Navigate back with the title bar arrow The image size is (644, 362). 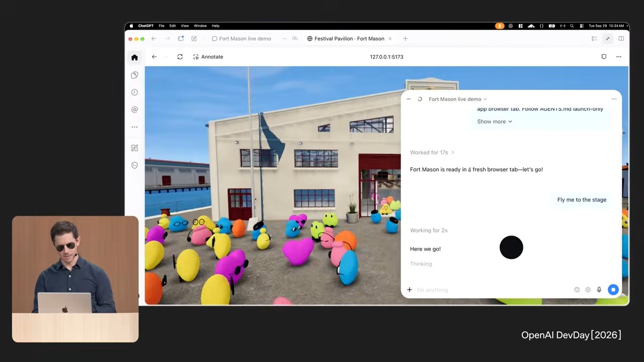pos(154,39)
